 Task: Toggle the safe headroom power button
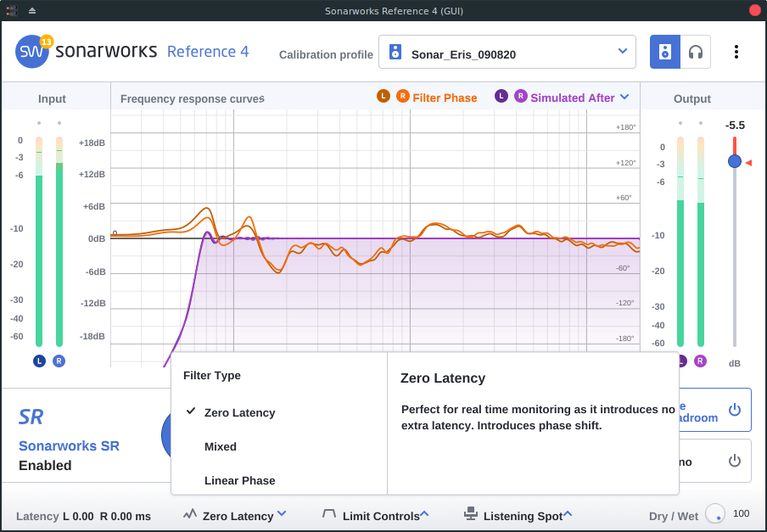[734, 410]
